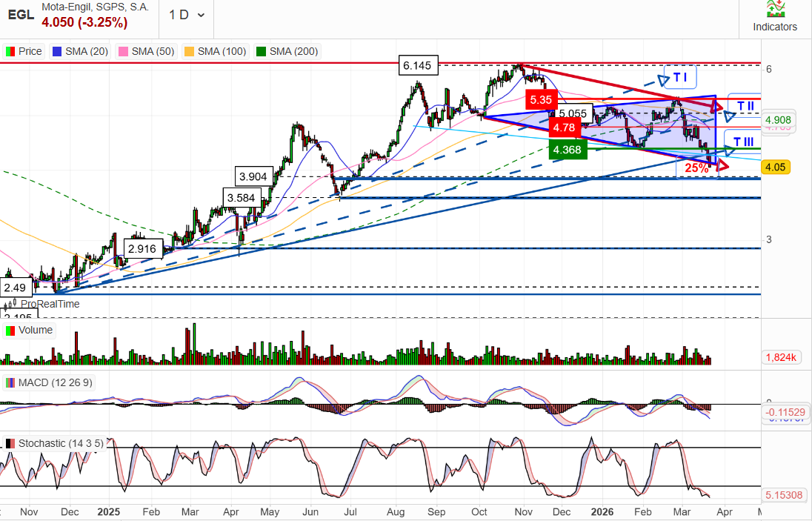Screen dimensions: 812x521
Task: Click the 2026 label on time axis
Action: click(603, 512)
